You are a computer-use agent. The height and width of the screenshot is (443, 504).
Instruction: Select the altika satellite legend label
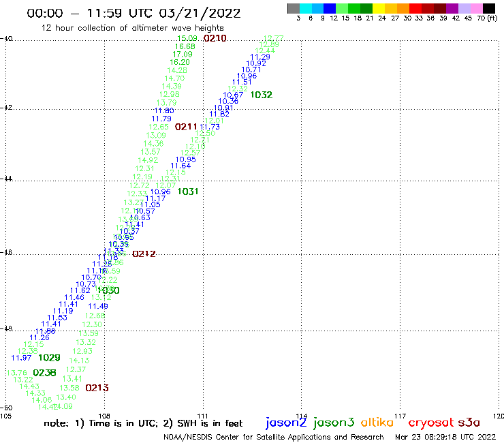(x=377, y=422)
